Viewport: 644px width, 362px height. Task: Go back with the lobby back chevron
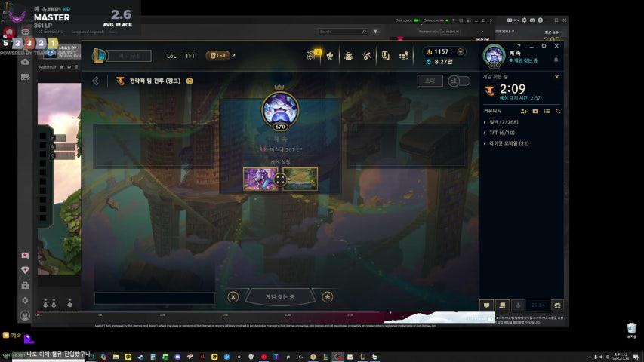[96, 81]
